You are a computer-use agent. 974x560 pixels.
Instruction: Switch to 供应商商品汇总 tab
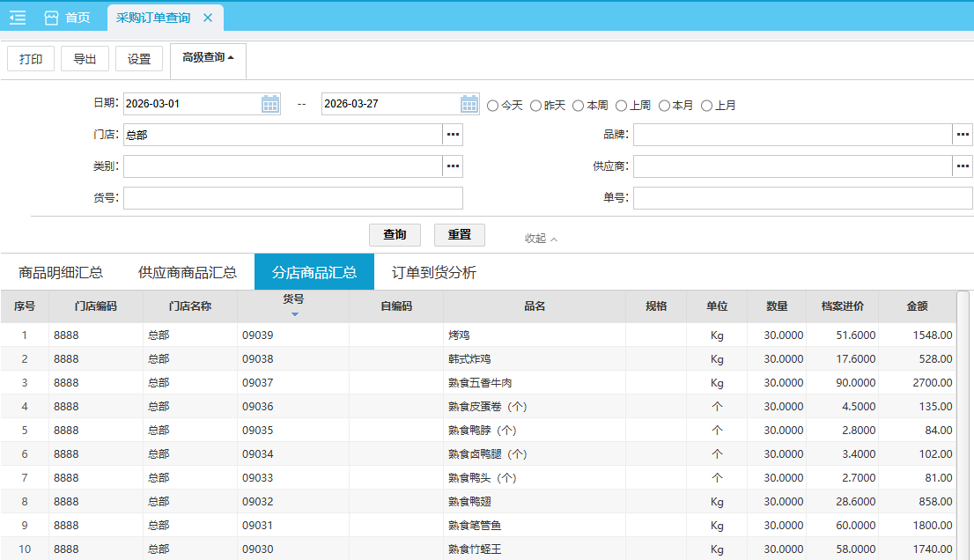188,272
